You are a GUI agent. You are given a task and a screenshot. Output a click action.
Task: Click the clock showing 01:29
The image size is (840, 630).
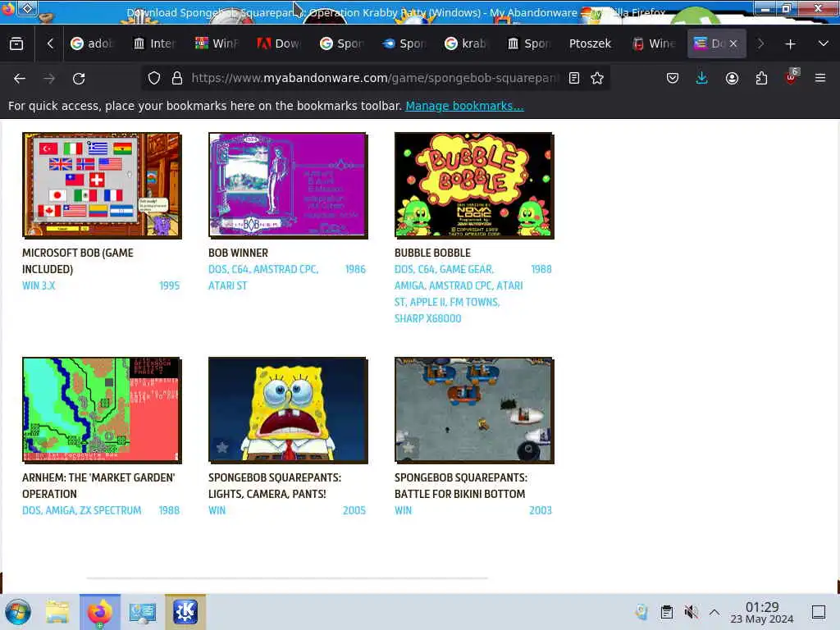click(762, 613)
